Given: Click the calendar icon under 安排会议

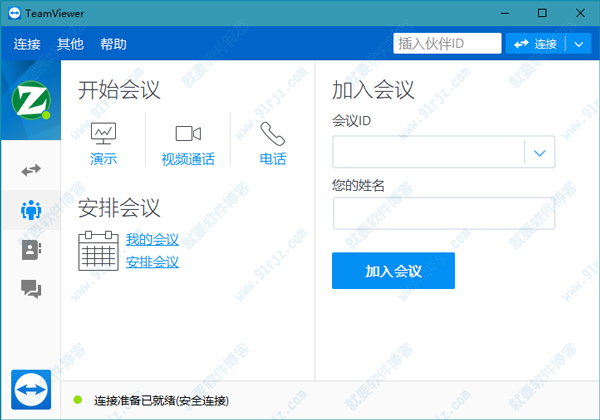Looking at the screenshot, I should pyautogui.click(x=98, y=250).
